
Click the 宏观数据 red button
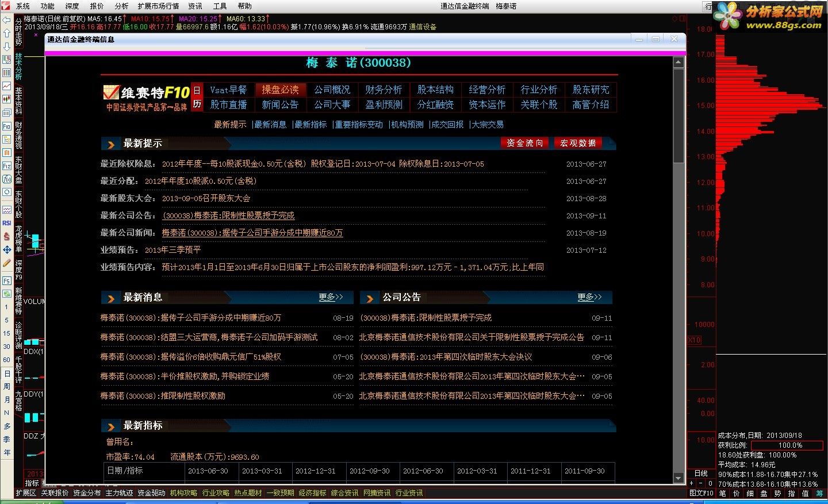578,143
